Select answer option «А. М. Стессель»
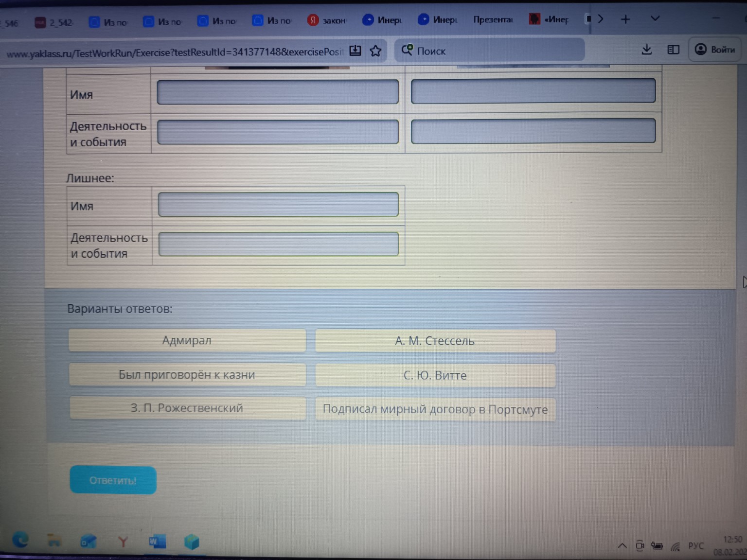Viewport: 747px width, 560px height. tap(435, 341)
